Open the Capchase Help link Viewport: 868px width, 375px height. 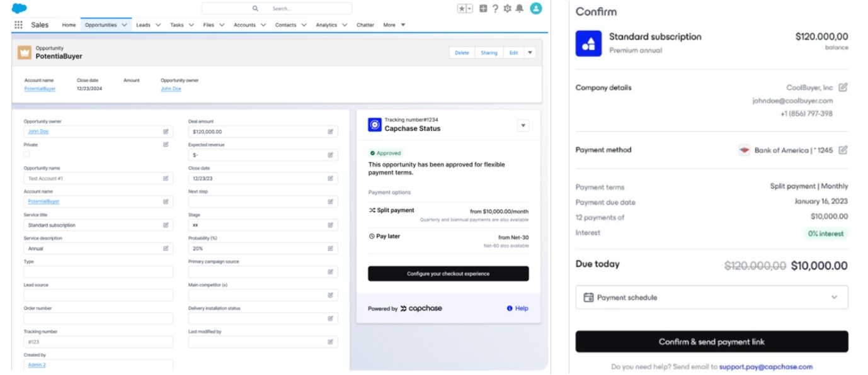click(518, 308)
